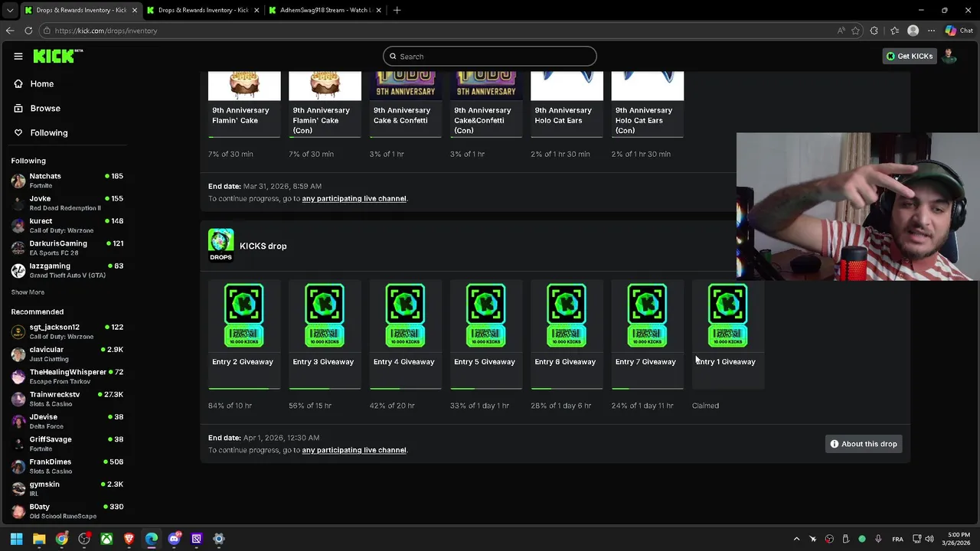The height and width of the screenshot is (551, 980).
Task: Follow participating live channel link under KICKS drop
Action: (x=354, y=450)
